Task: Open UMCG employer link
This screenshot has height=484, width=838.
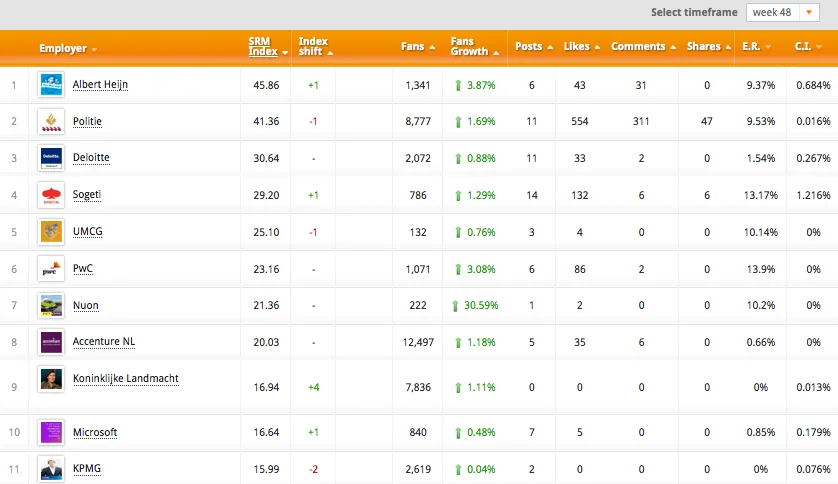Action: pos(88,231)
